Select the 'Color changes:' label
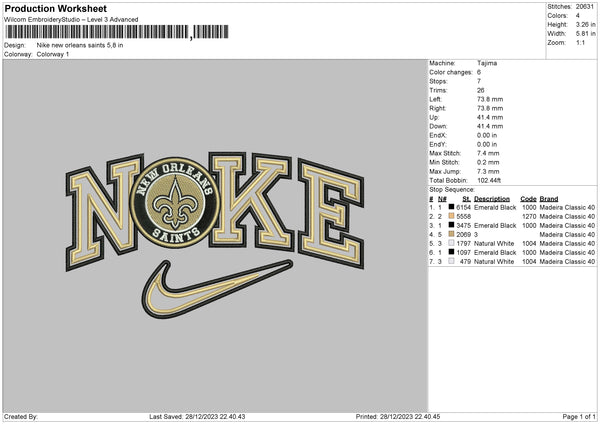 [x=451, y=72]
